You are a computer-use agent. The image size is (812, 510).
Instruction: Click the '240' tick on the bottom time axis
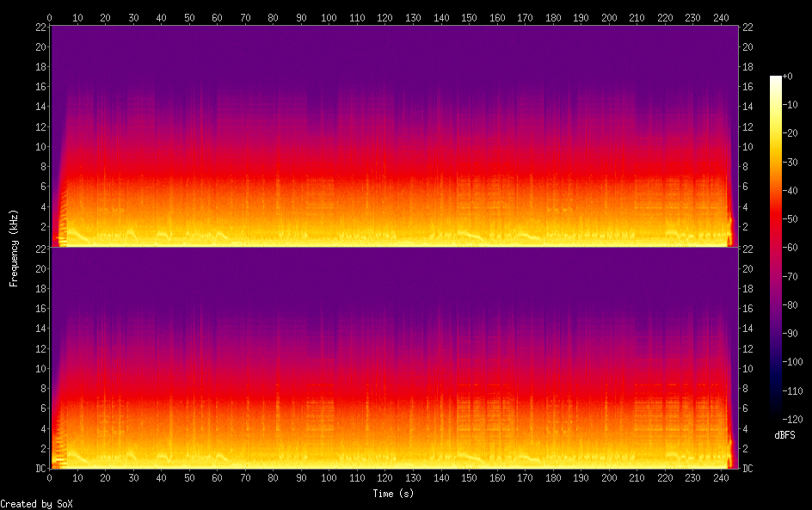(721, 478)
